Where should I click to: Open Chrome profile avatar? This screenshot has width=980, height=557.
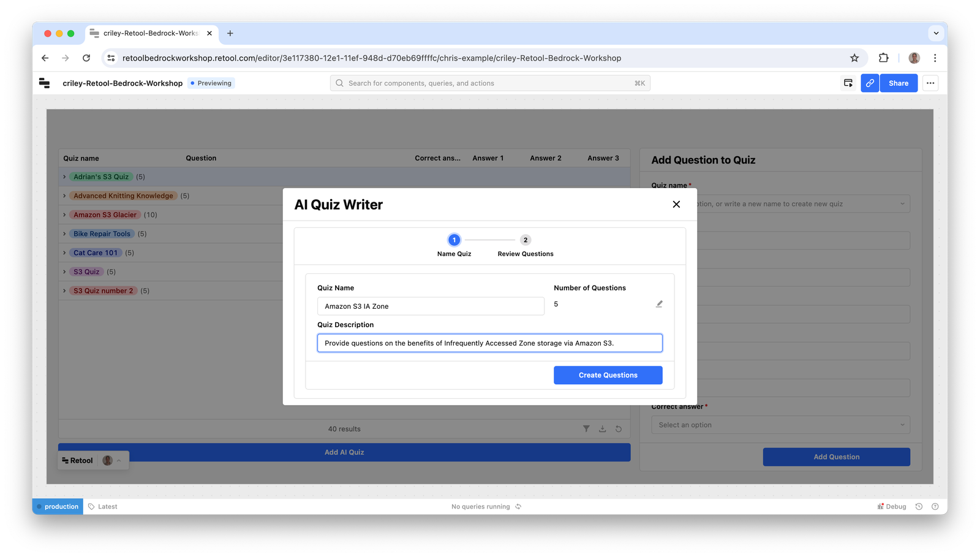[x=914, y=58]
